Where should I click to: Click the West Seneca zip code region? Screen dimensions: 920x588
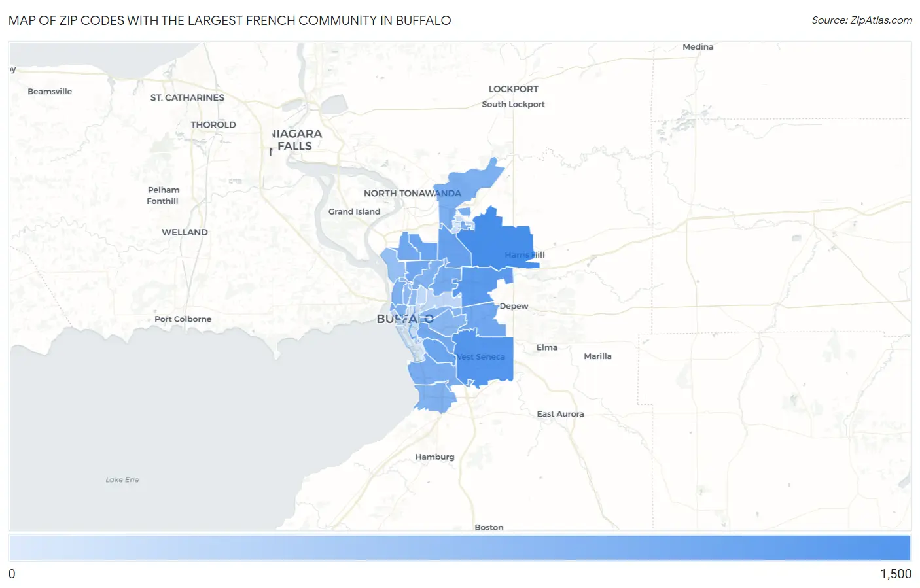(x=485, y=357)
